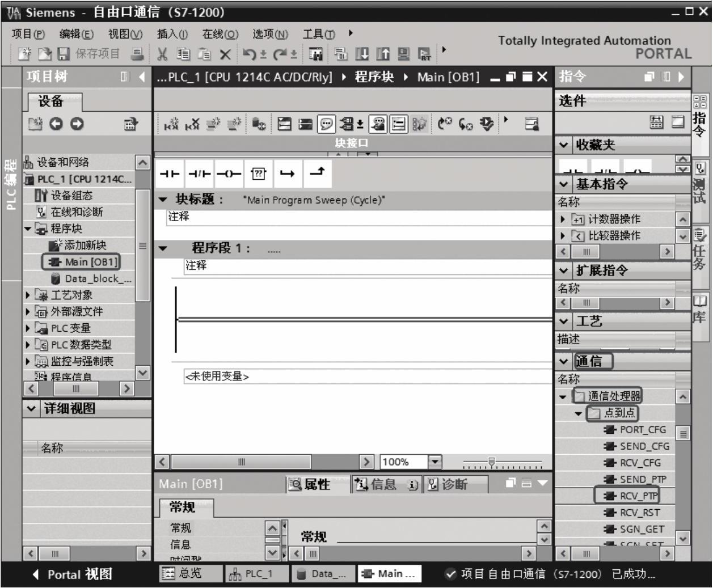Click the delete X icon in toolbar

coord(225,54)
